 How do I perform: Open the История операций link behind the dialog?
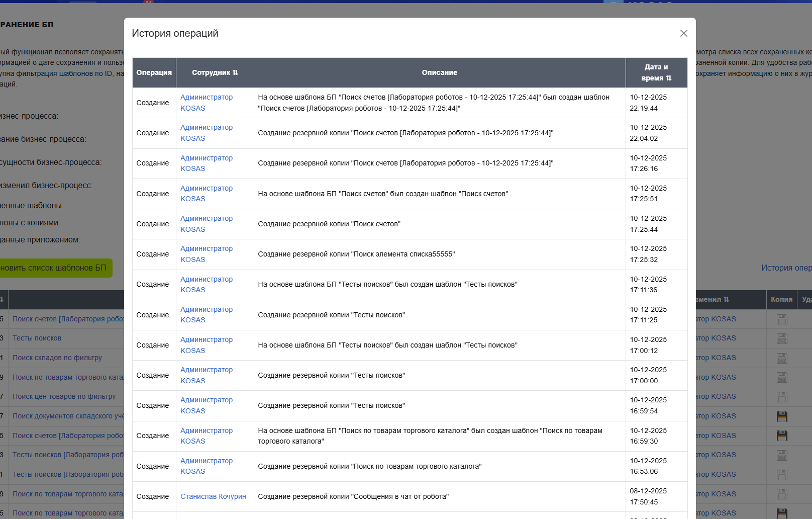(x=786, y=268)
